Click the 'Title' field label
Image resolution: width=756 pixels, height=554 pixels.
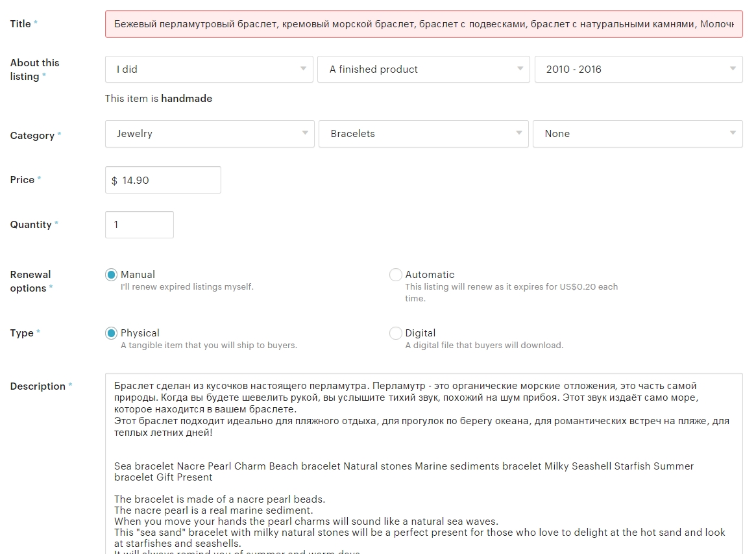pos(23,23)
